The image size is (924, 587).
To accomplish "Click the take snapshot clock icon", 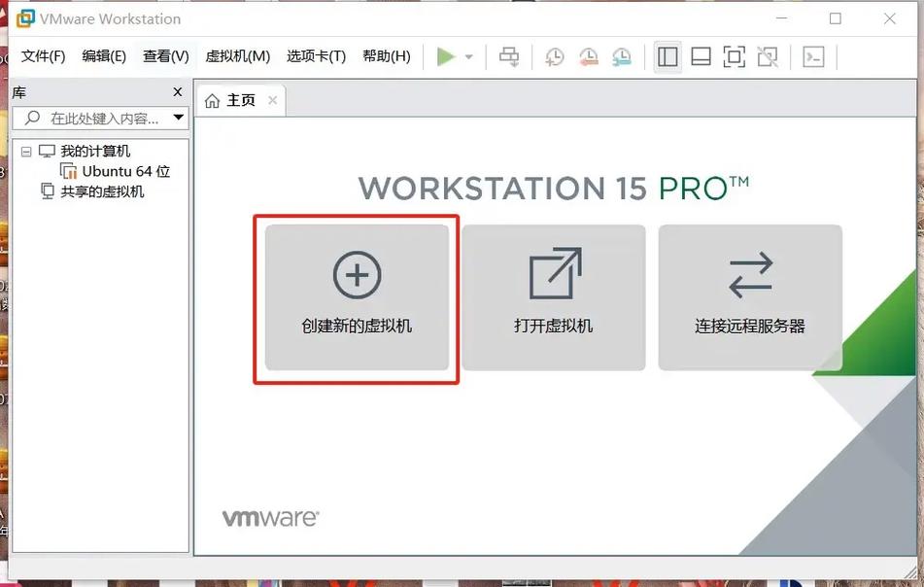I will point(554,57).
